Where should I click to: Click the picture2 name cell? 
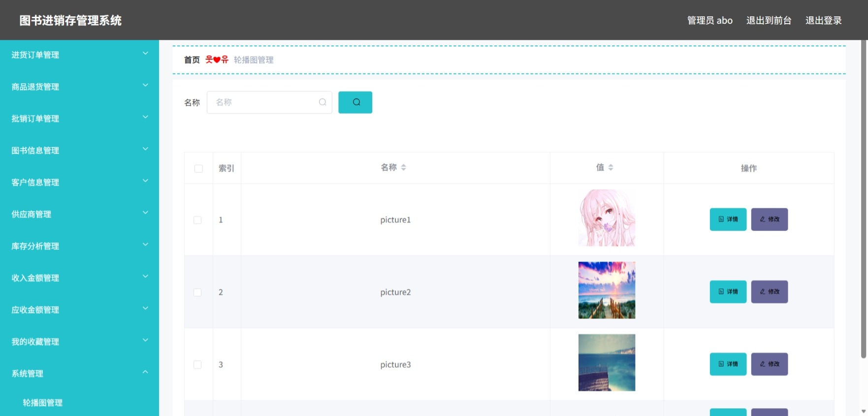pyautogui.click(x=395, y=292)
